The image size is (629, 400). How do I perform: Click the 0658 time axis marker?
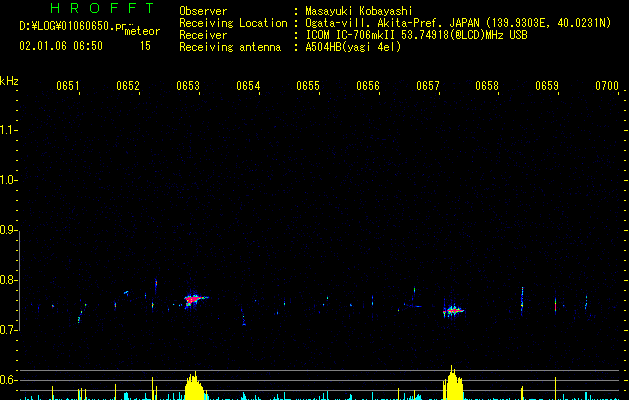tap(487, 86)
